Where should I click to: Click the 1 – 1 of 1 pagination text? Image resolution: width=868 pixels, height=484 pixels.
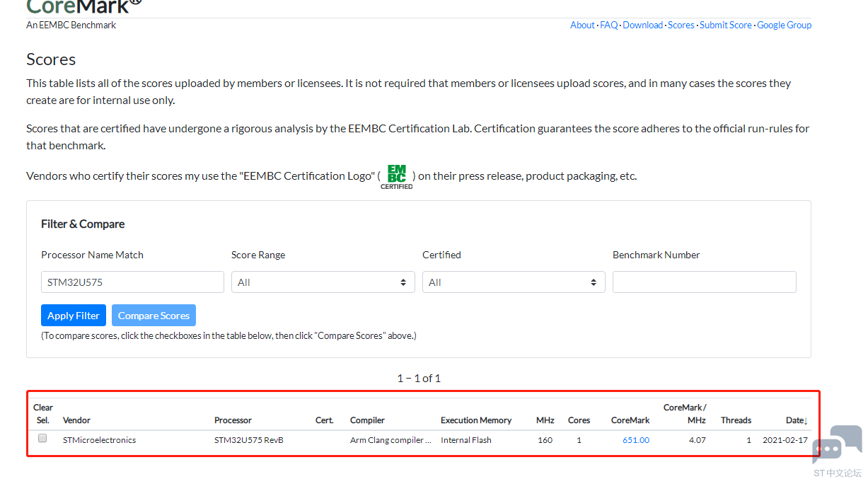point(419,378)
